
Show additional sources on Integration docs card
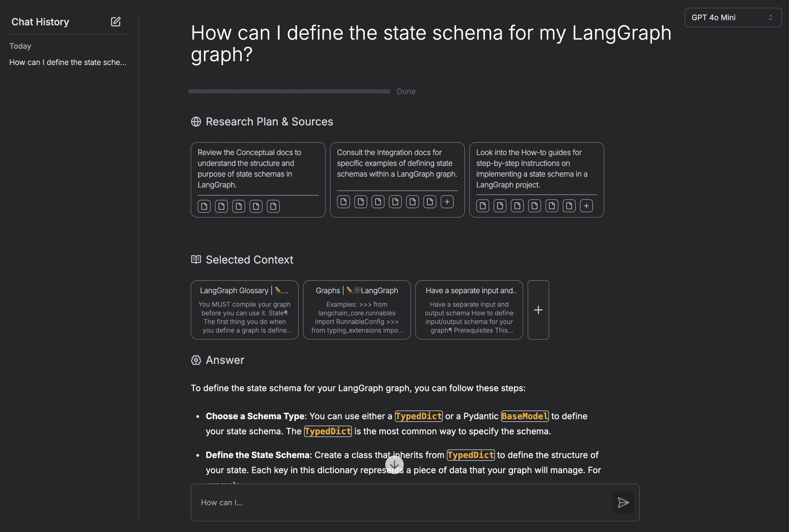pos(447,202)
